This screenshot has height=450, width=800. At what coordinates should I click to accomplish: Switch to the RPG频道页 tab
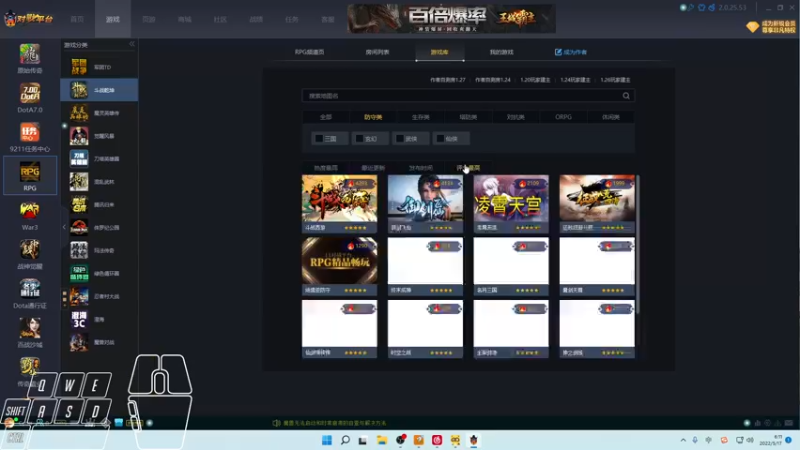[x=309, y=52]
